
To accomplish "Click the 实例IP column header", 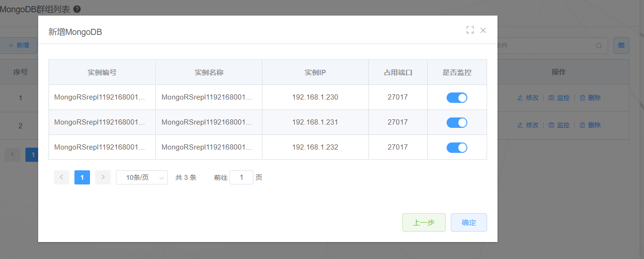I will point(315,73).
